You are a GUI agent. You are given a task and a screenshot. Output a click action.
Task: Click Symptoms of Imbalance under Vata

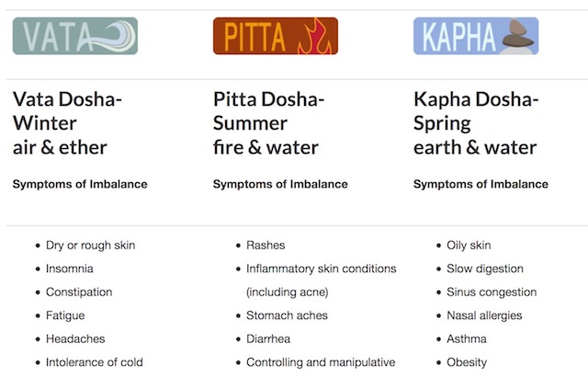[80, 184]
